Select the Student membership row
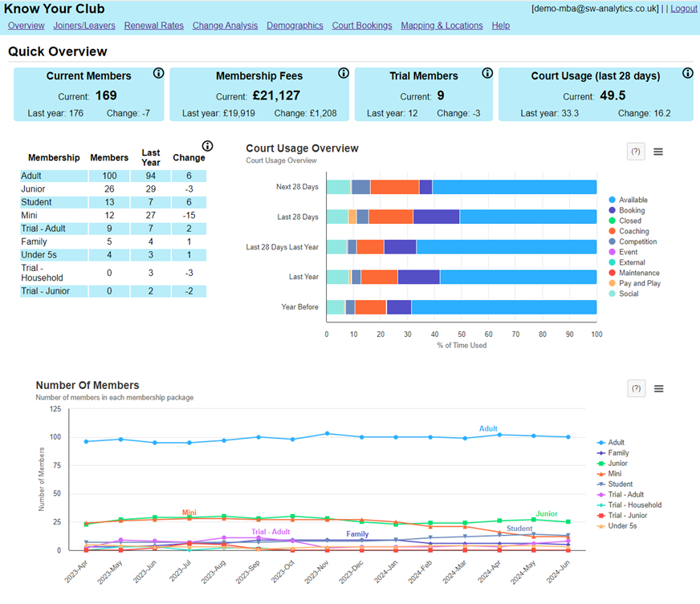Viewport: 700px width, 604px height. click(x=113, y=202)
